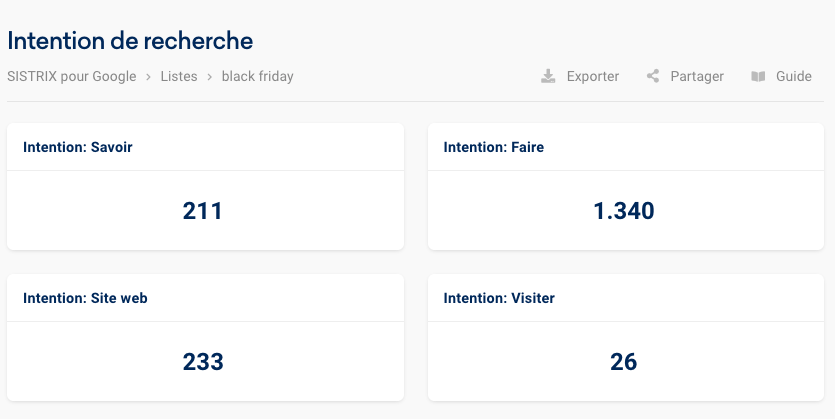Click the Guide book icon

coord(759,76)
